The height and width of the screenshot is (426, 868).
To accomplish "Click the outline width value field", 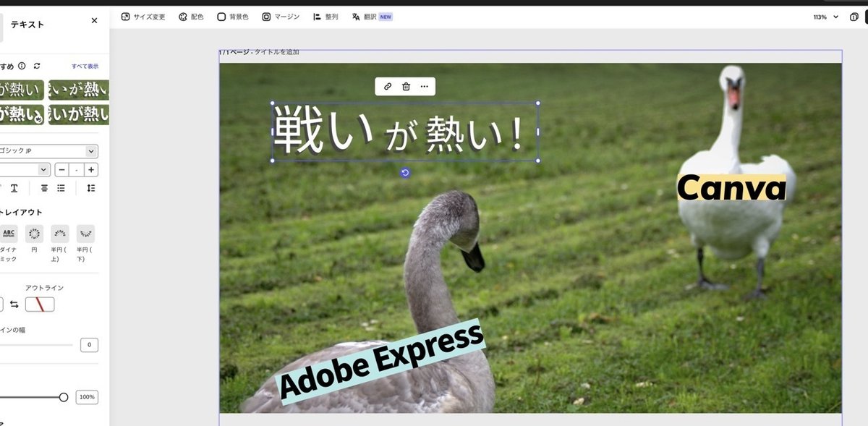I will [89, 345].
